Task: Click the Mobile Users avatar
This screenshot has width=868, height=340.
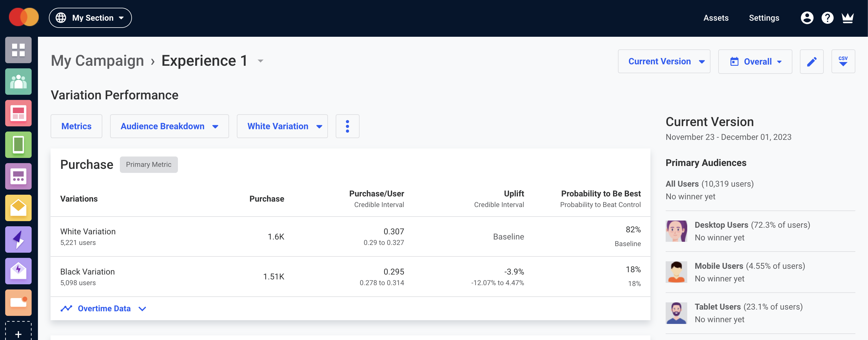Action: [676, 272]
